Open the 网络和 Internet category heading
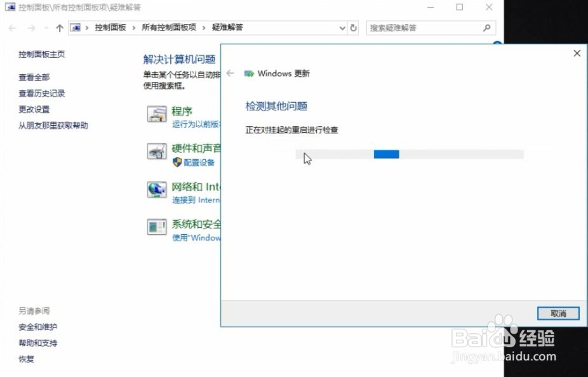 pyautogui.click(x=196, y=187)
